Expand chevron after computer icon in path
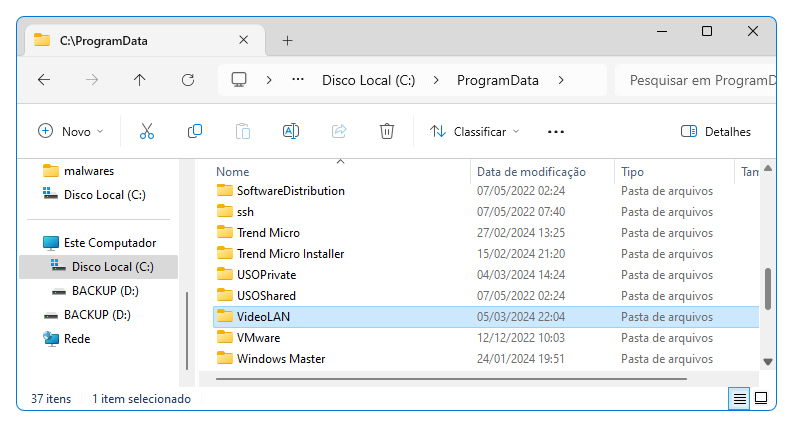 pyautogui.click(x=269, y=80)
